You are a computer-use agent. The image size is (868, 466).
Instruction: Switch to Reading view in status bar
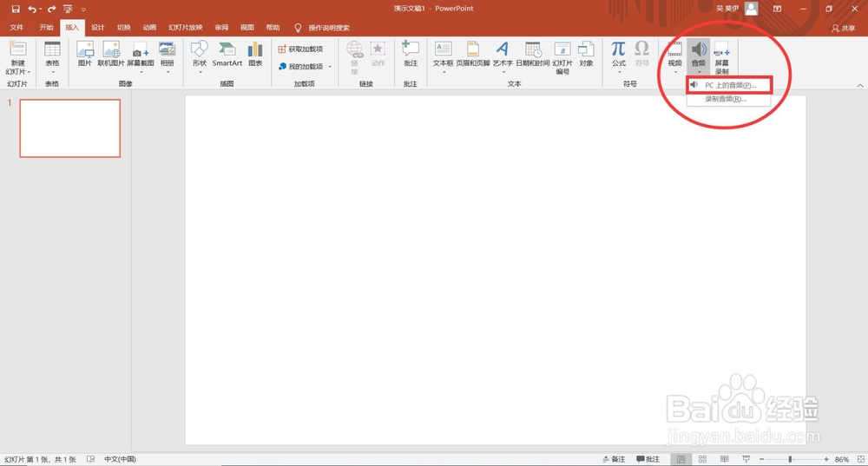point(724,459)
